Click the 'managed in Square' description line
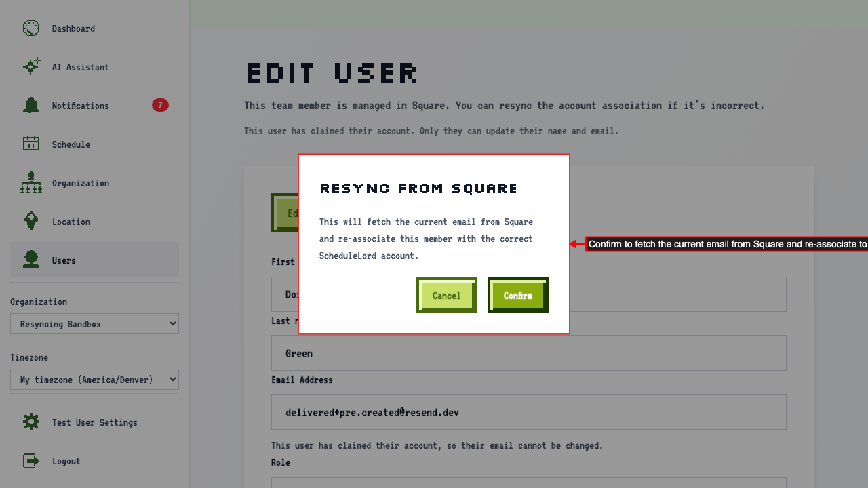 coord(504,106)
